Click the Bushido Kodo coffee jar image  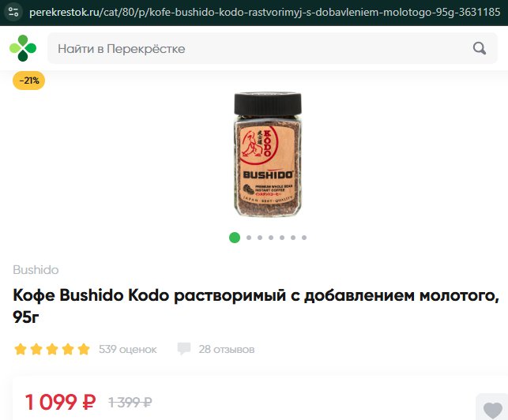pyautogui.click(x=268, y=155)
